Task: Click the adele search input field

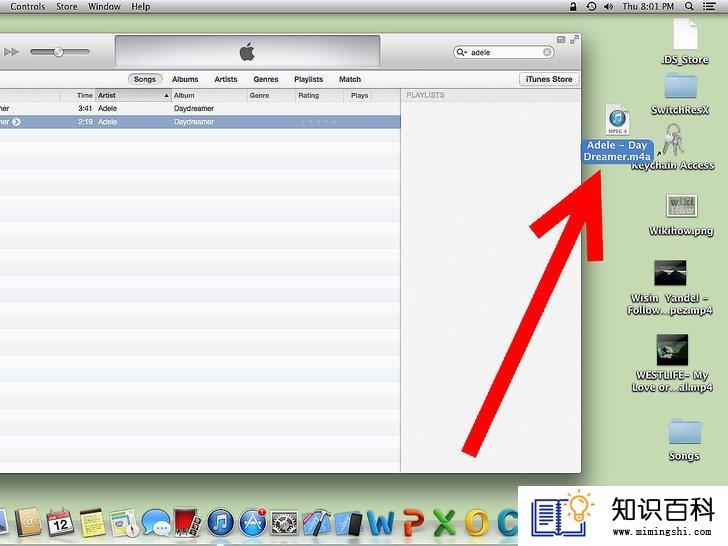Action: (505, 52)
